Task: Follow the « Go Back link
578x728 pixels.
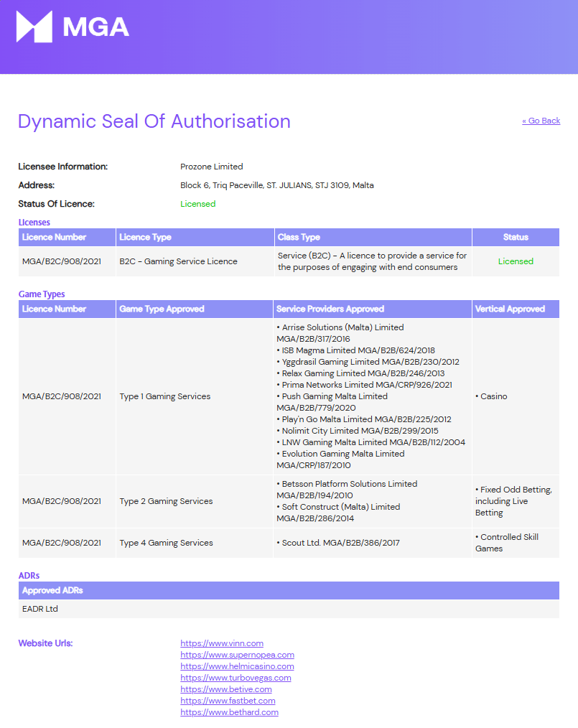Action: pos(541,121)
